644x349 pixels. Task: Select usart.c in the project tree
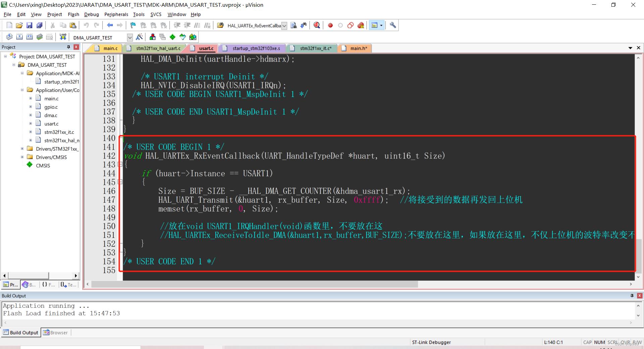point(51,123)
